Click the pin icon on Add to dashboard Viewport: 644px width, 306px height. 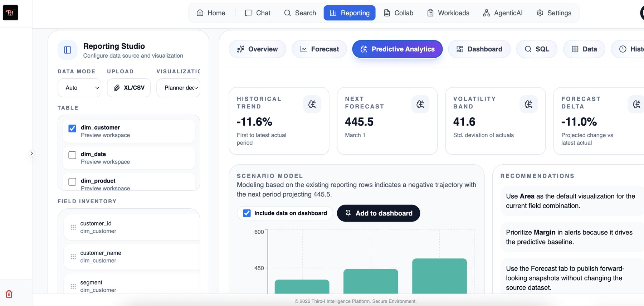(348, 213)
